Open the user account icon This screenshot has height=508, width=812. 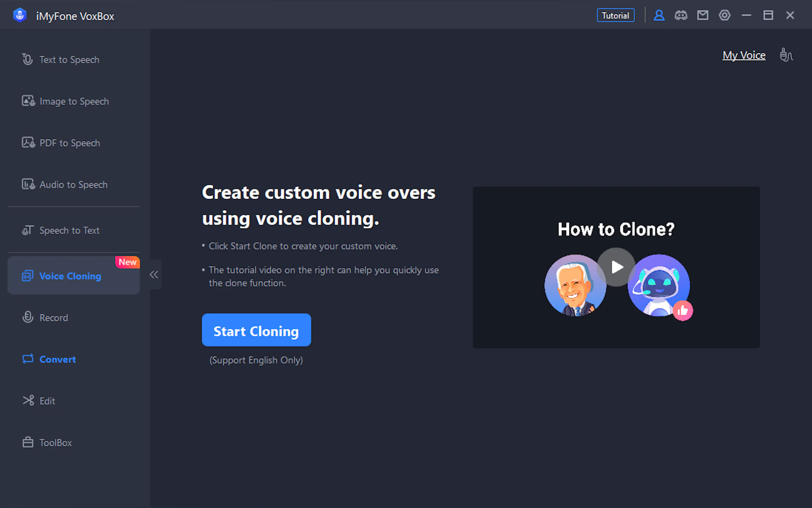click(659, 15)
